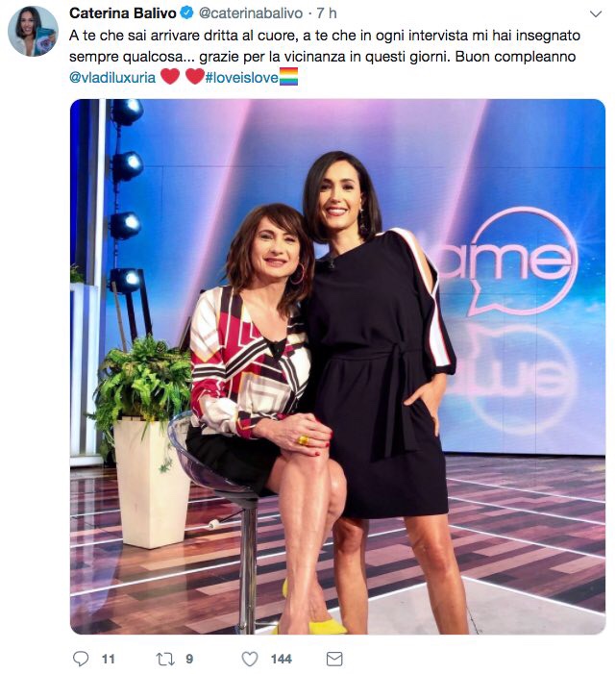View the 9 retweets count
This screenshot has width=616, height=674.
click(x=189, y=659)
